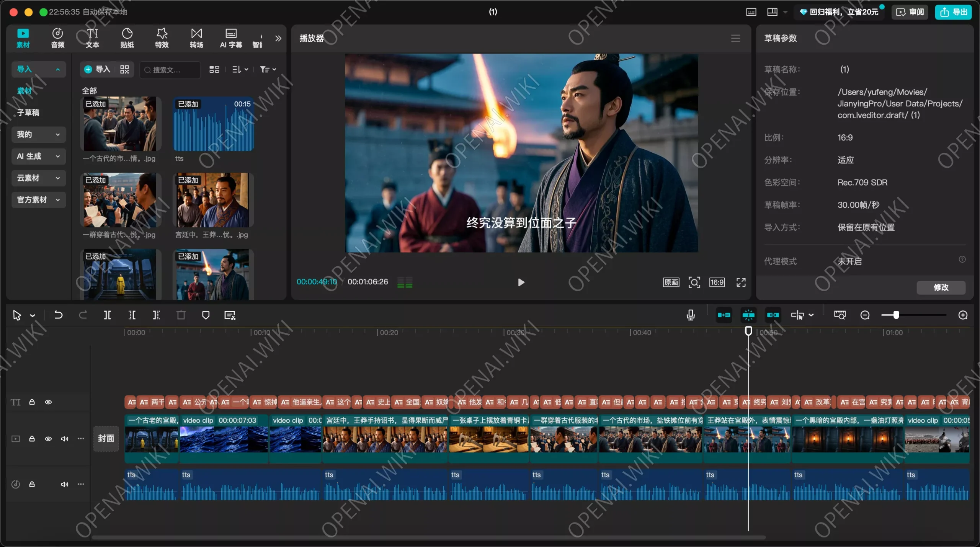
Task: Zoom in the timeline with plus icon
Action: coord(963,315)
